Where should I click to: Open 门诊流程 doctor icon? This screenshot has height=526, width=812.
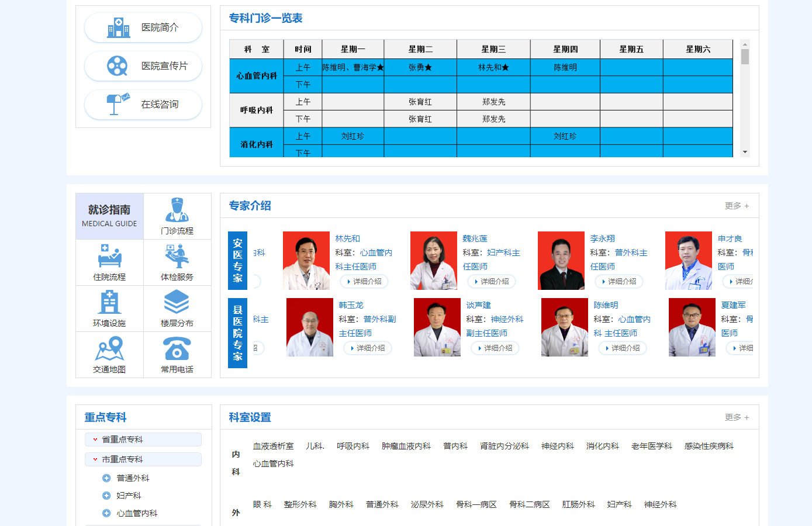coord(177,210)
